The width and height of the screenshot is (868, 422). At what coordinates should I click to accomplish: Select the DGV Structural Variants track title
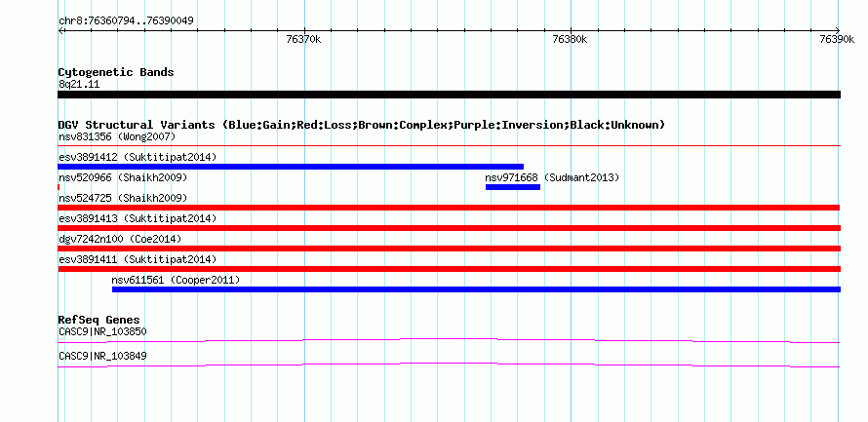[362, 125]
